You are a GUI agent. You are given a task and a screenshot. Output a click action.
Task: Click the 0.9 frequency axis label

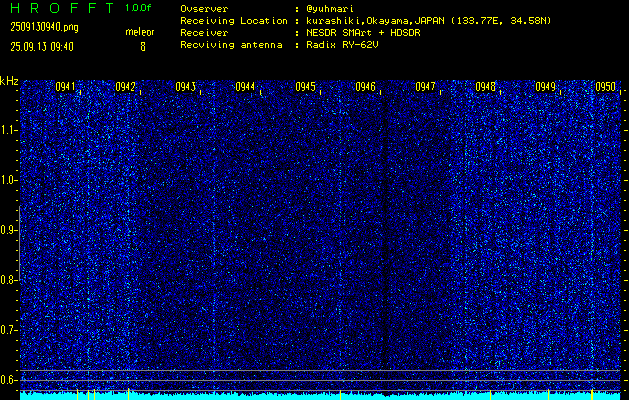(x=9, y=230)
